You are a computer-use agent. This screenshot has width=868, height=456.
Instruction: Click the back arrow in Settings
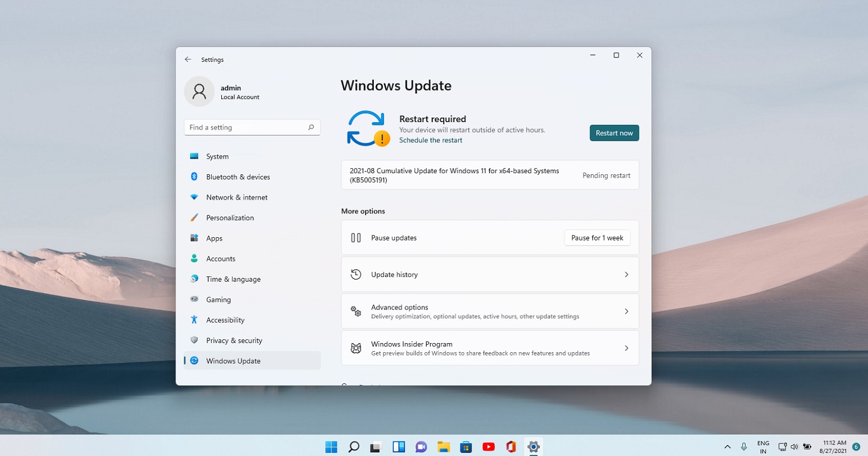point(188,59)
